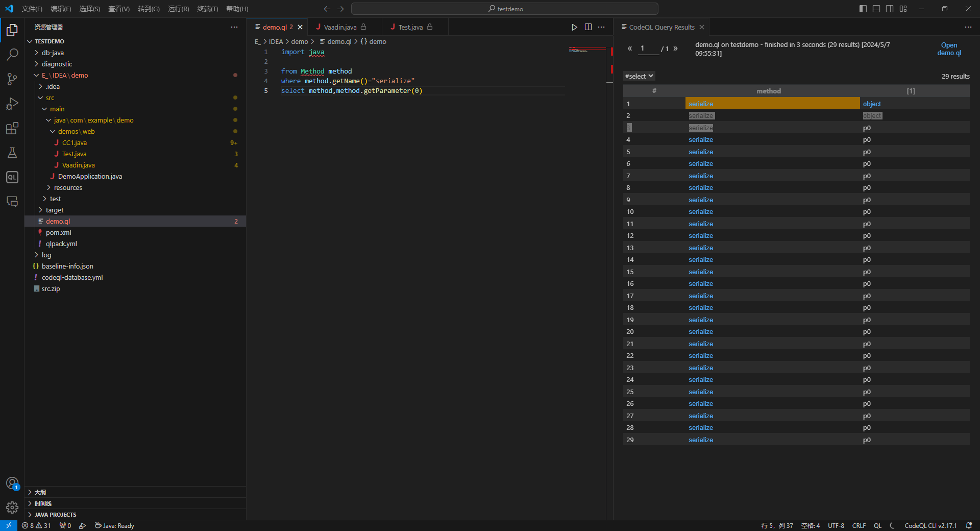Open serialize link in result row 29

[x=701, y=440]
